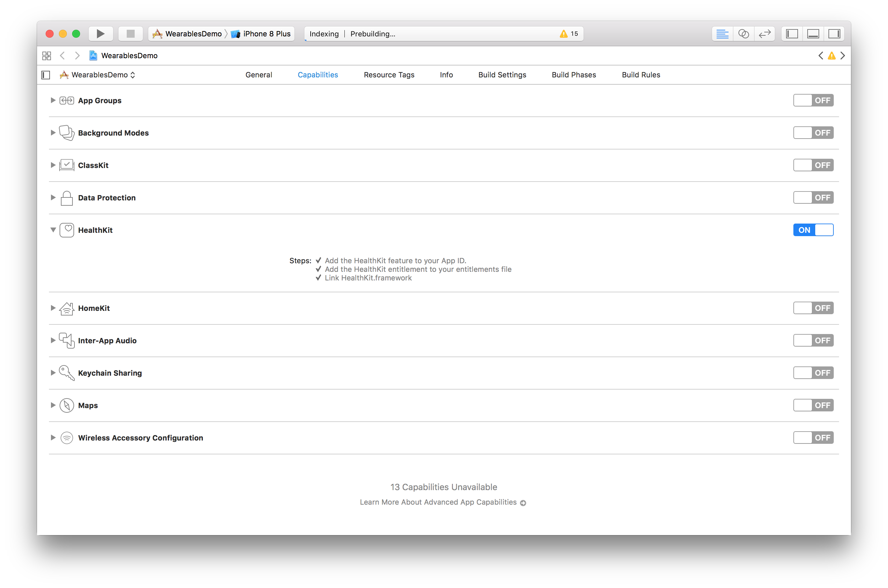Toggle HealthKit capability off
This screenshot has width=888, height=588.
813,230
